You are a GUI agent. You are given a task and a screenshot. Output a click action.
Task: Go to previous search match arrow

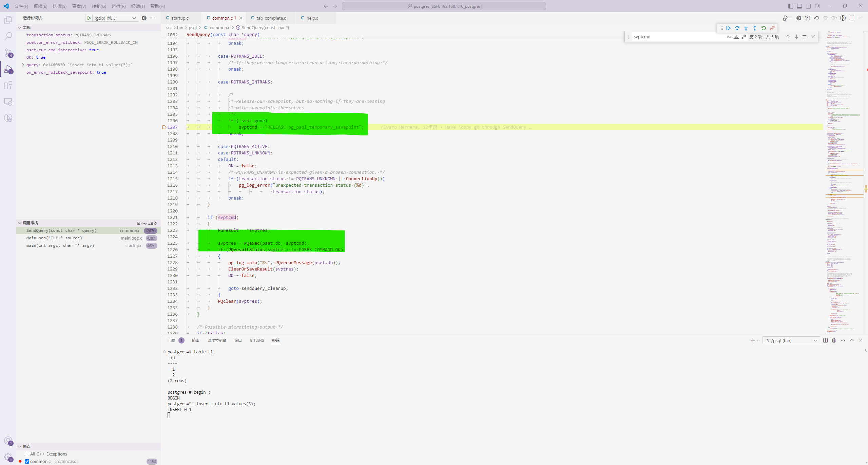coord(788,37)
